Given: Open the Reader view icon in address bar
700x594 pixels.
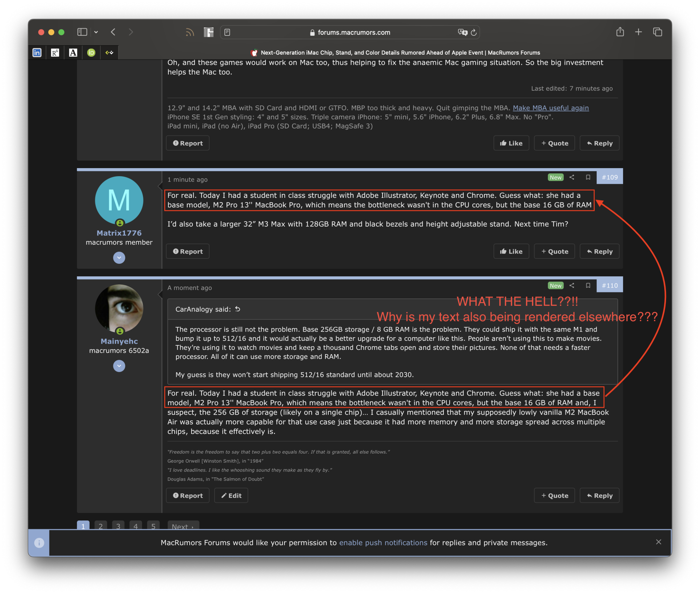Looking at the screenshot, I should 227,33.
